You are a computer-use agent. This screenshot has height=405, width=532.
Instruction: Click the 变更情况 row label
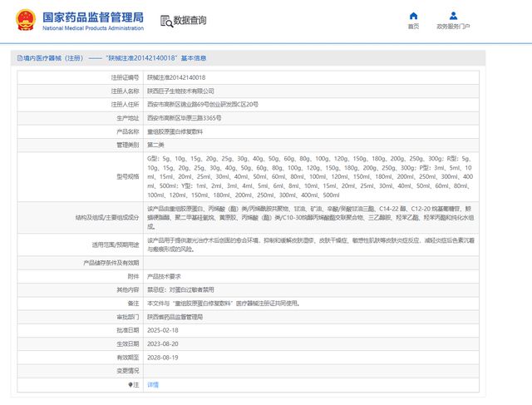point(128,371)
